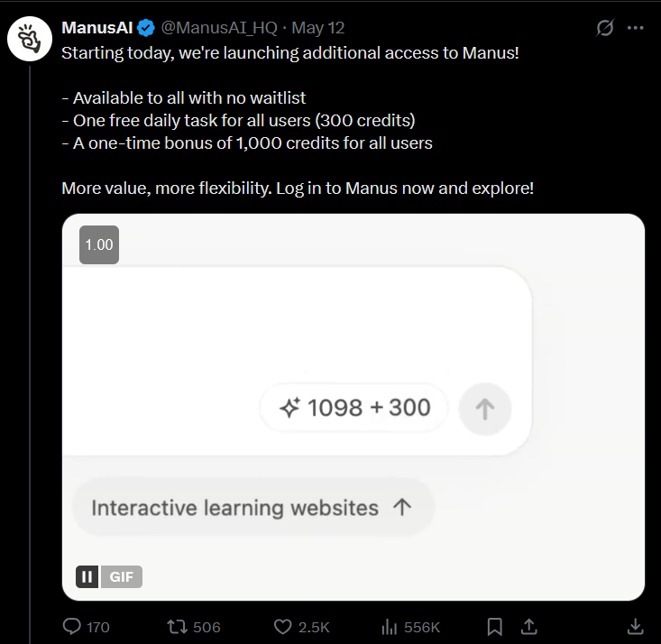Click the Grok explain icon

coord(605,28)
